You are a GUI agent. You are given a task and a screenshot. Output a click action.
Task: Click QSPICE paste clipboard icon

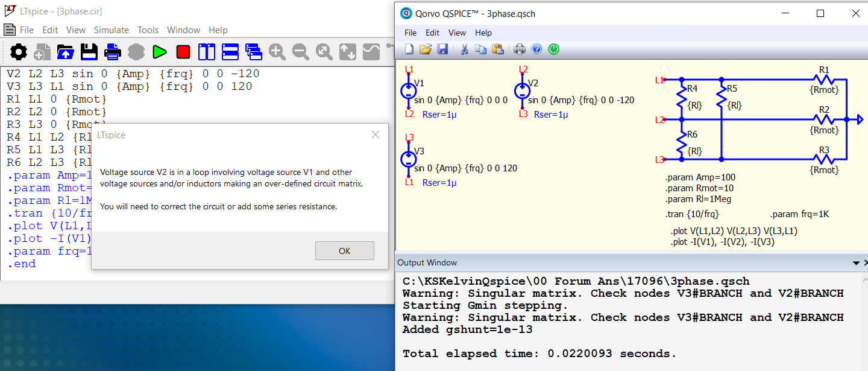497,49
